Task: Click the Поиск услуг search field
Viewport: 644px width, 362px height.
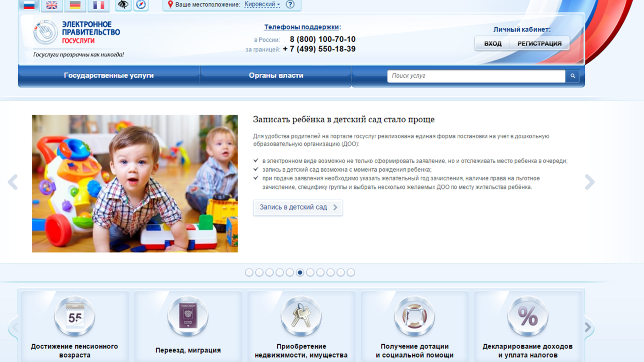Action: pyautogui.click(x=476, y=76)
